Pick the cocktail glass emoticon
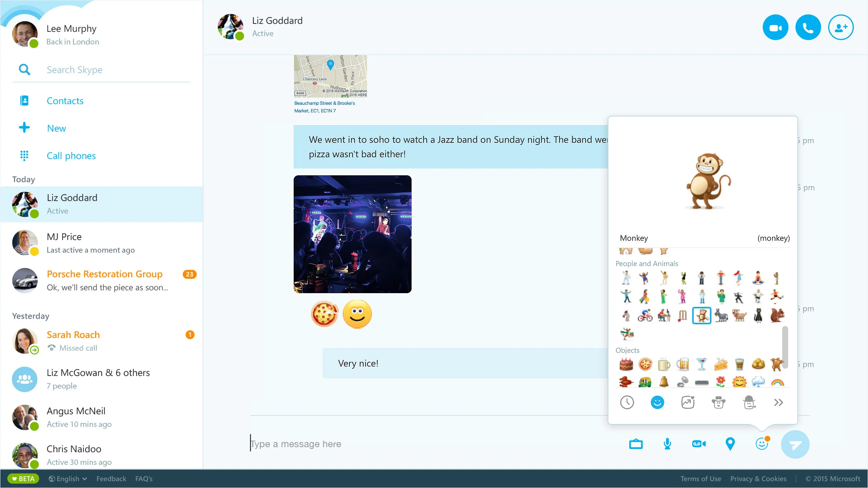868x488 pixels. point(702,364)
